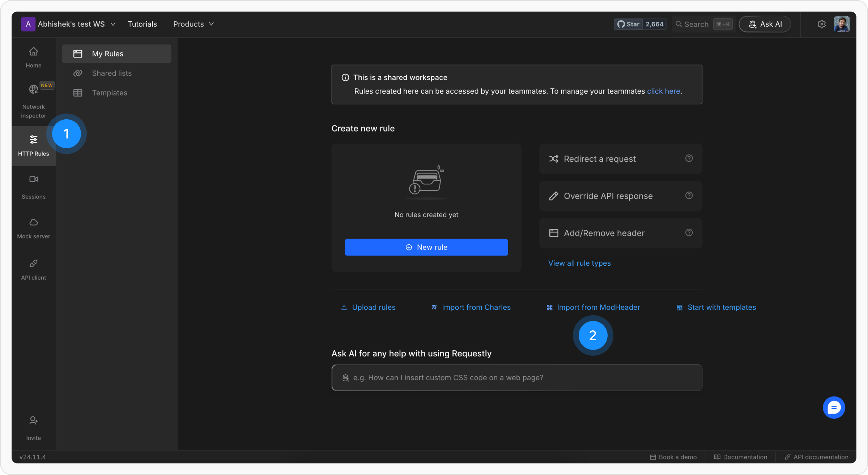
Task: Open the API client section
Action: tap(33, 269)
